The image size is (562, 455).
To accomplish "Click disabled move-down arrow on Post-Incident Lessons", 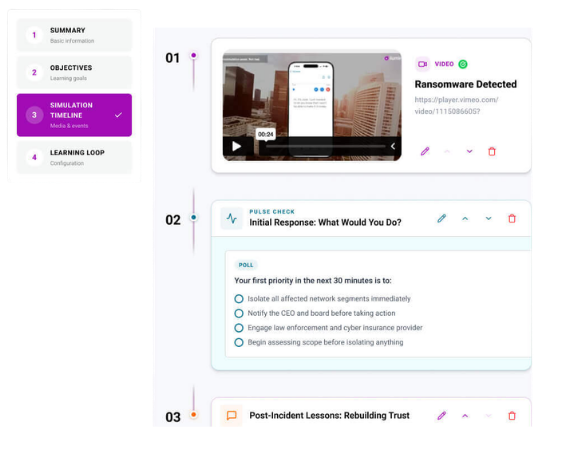I will click(x=488, y=416).
